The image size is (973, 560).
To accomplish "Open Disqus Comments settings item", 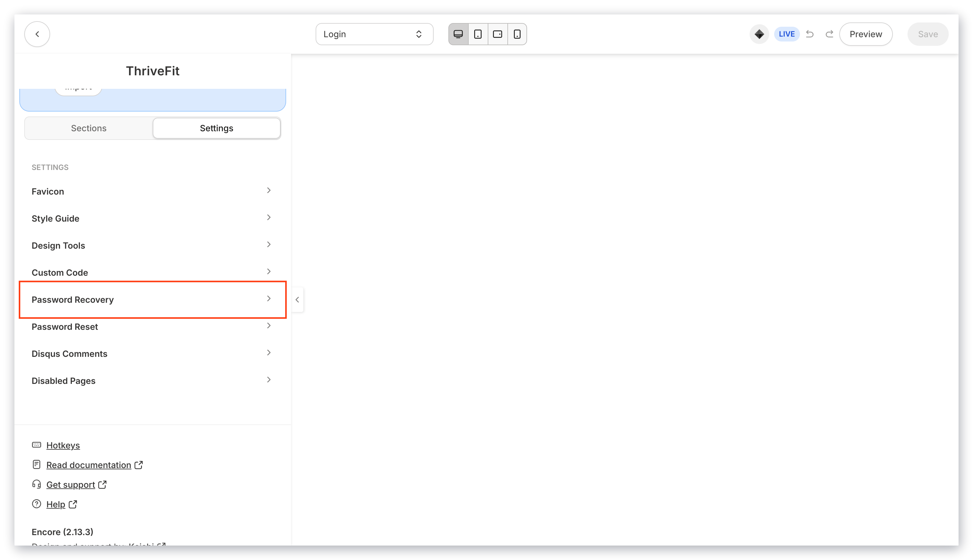I will coord(153,354).
